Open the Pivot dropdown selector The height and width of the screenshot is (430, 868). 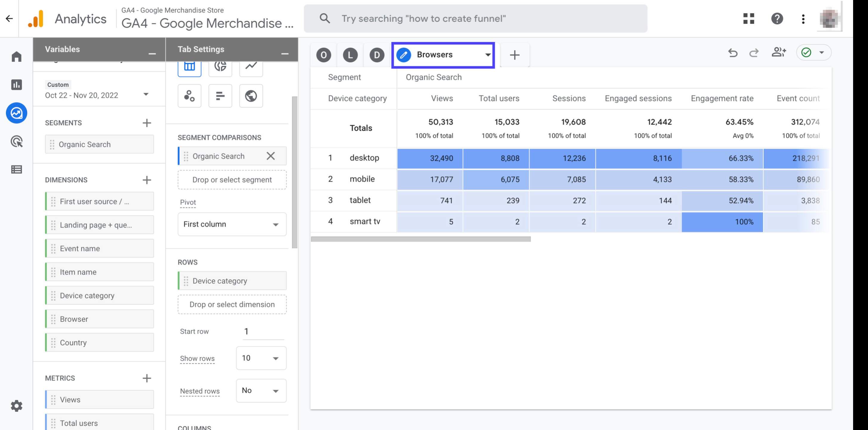coord(230,223)
